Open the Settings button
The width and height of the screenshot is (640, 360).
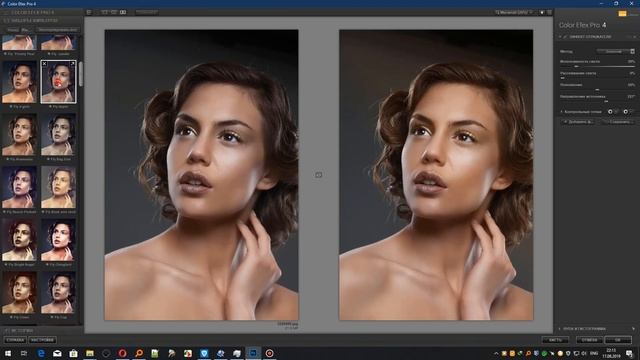[42, 340]
